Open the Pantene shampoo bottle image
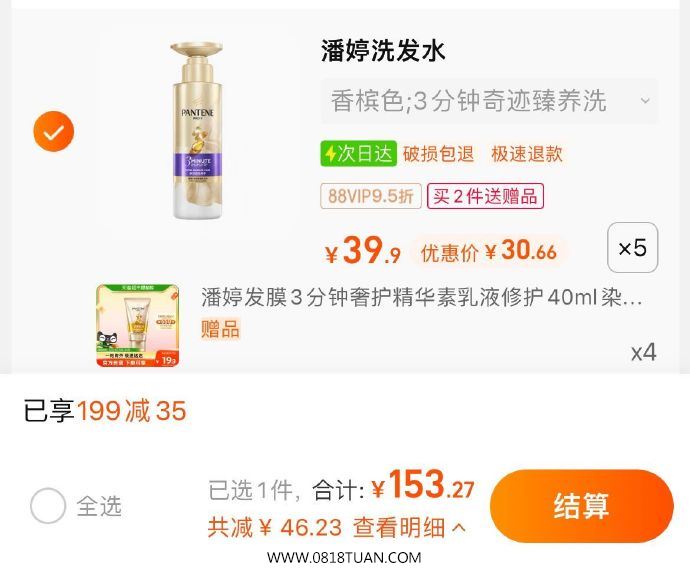 pos(198,131)
